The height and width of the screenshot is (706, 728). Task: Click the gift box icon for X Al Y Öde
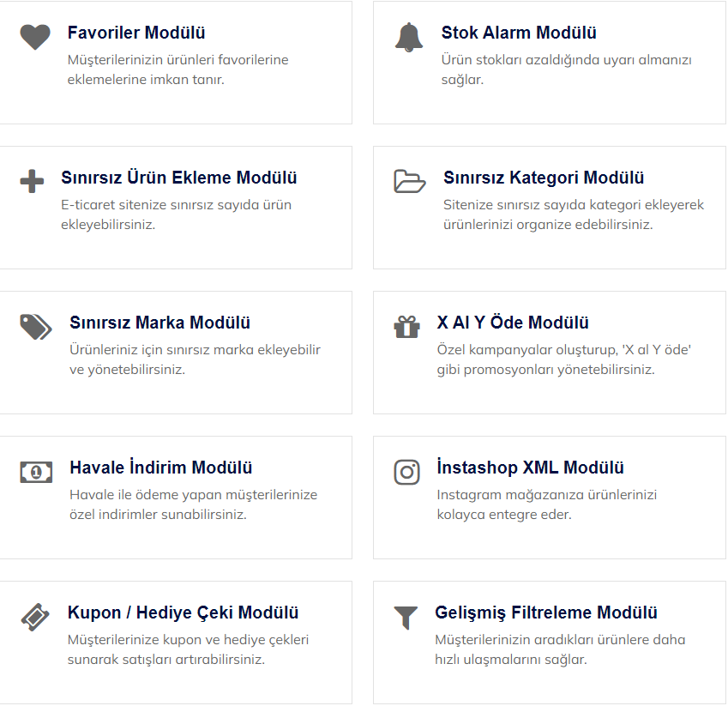(407, 327)
